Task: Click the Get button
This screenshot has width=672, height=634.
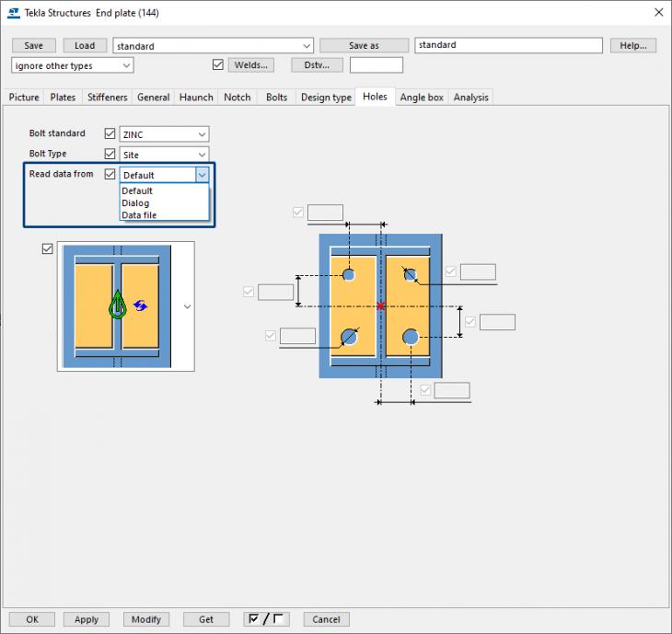Action: tap(206, 619)
